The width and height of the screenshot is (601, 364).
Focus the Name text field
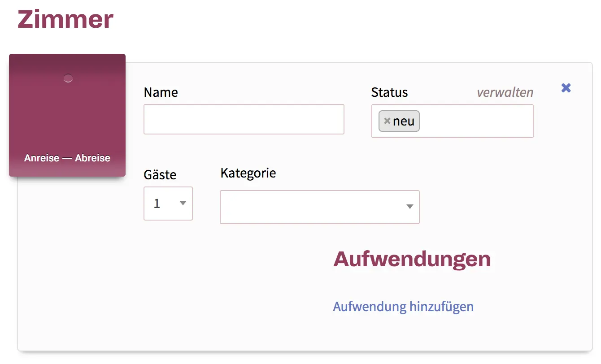[x=244, y=119]
